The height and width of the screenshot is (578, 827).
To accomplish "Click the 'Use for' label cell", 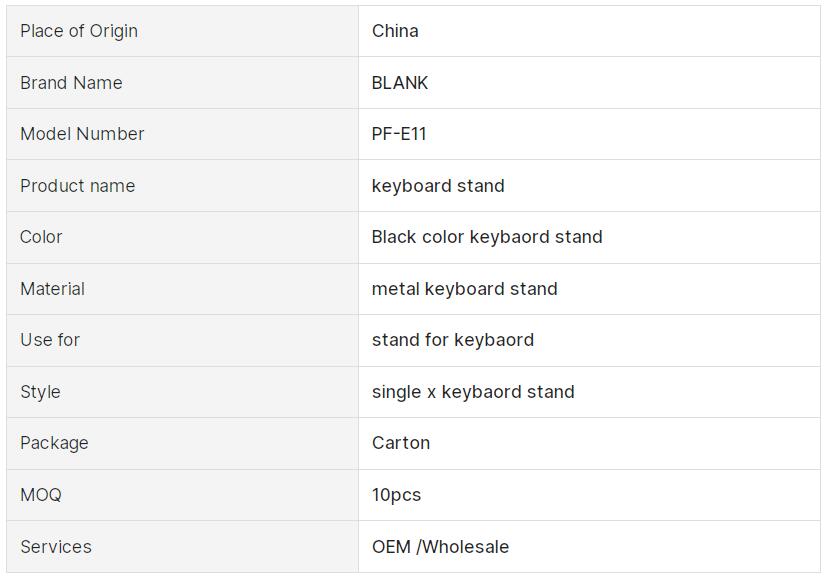I will (50, 340).
